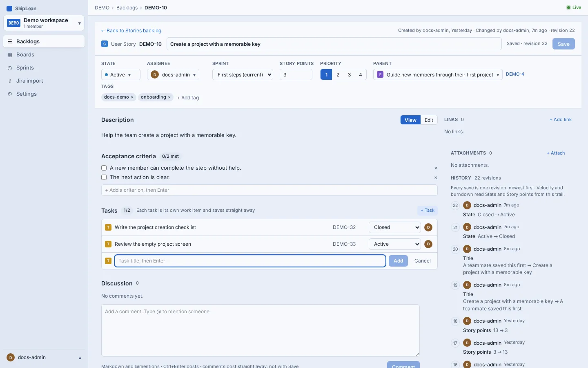Open Sprints in the sidebar
Screen dimensions: 588x368
44,68
